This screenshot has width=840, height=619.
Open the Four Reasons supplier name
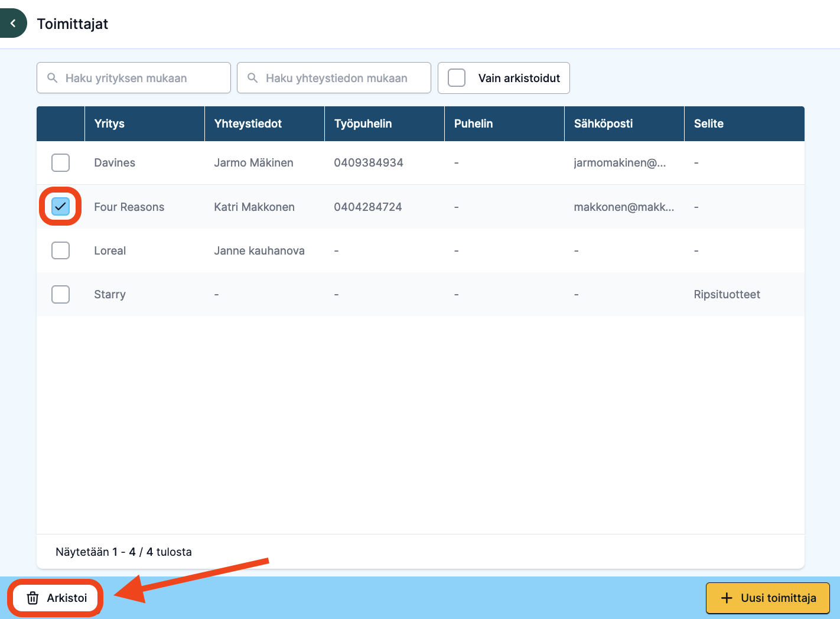(129, 207)
